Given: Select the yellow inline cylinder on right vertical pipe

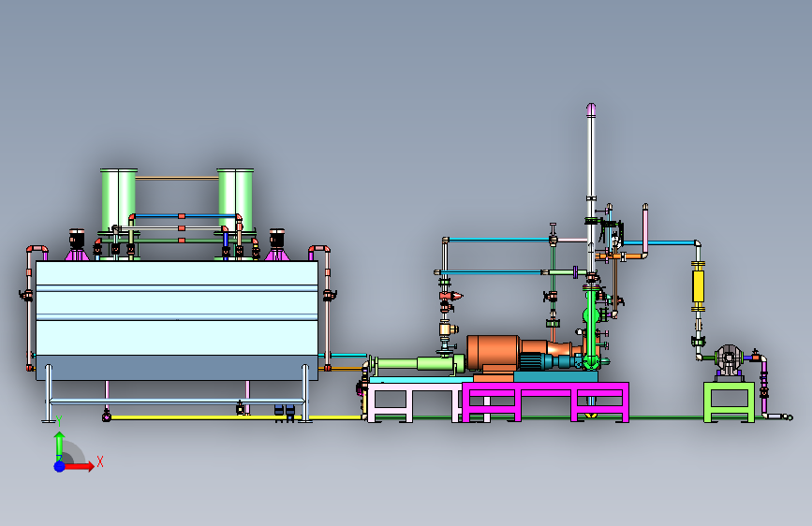Looking at the screenshot, I should (698, 286).
